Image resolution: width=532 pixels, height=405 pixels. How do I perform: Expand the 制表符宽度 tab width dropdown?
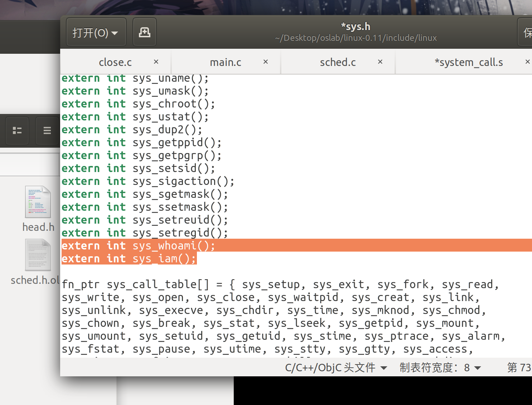[440, 367]
